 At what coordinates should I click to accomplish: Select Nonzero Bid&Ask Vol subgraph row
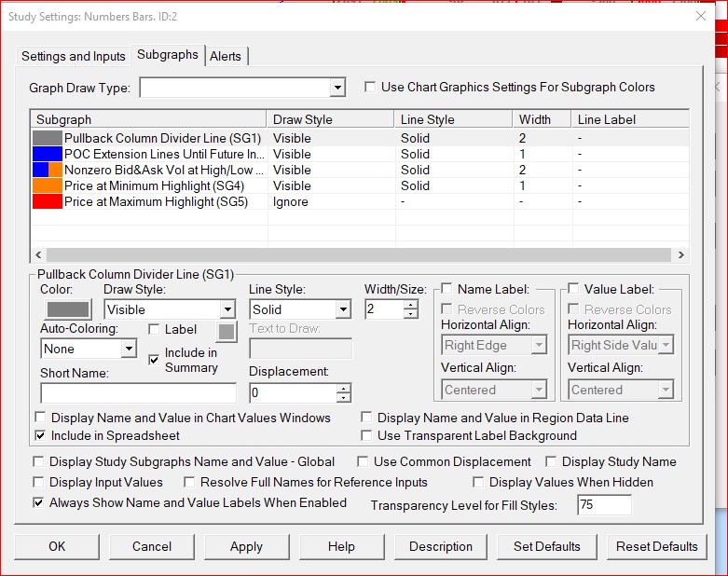tap(163, 170)
